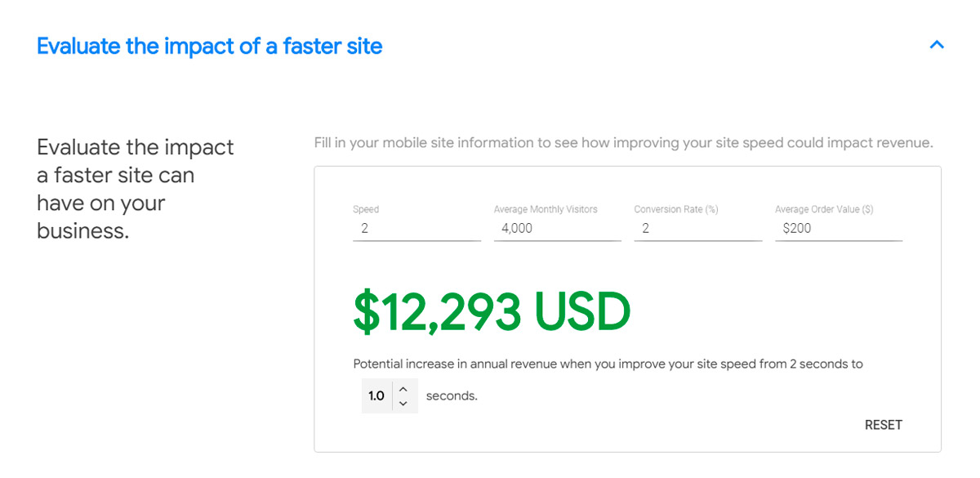Click the Average Order Value field showing $200
Image resolution: width=980 pixels, height=478 pixels.
coord(838,228)
